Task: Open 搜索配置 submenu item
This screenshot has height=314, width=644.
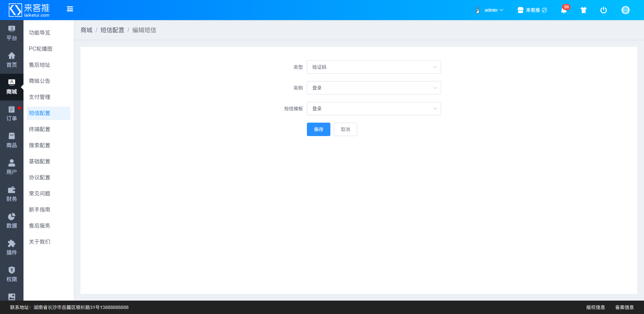Action: (48, 145)
